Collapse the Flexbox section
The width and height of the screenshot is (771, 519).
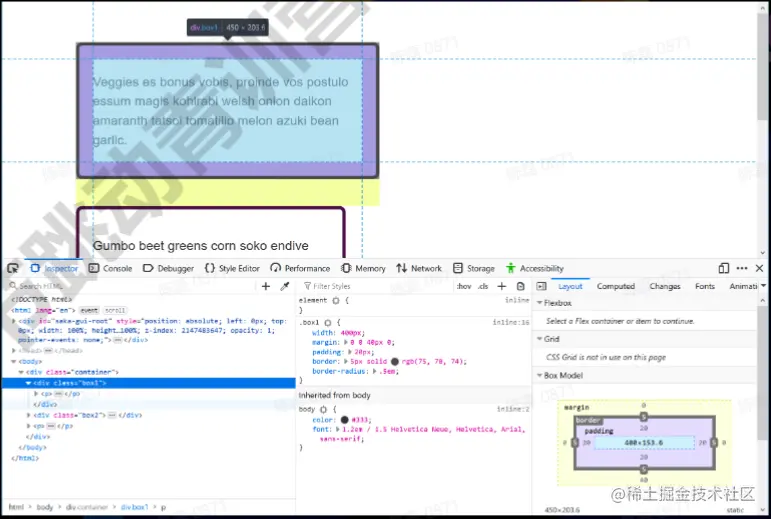(x=540, y=303)
